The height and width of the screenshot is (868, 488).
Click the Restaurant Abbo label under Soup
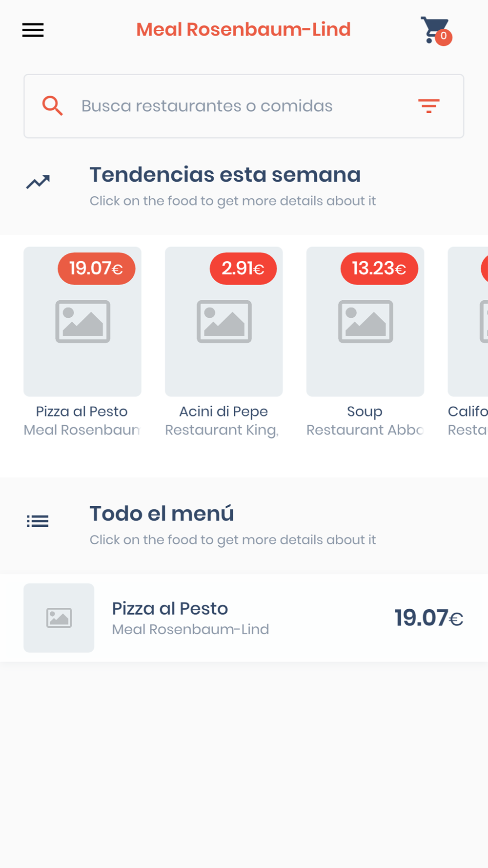click(x=365, y=430)
